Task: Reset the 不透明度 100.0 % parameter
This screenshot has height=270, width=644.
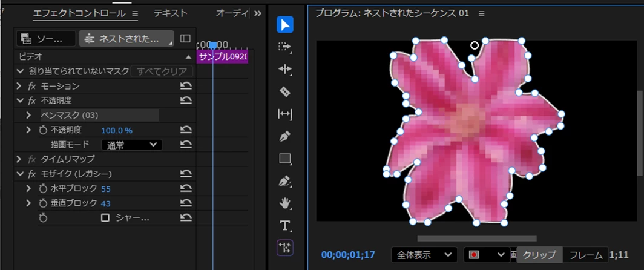Action: (x=186, y=130)
